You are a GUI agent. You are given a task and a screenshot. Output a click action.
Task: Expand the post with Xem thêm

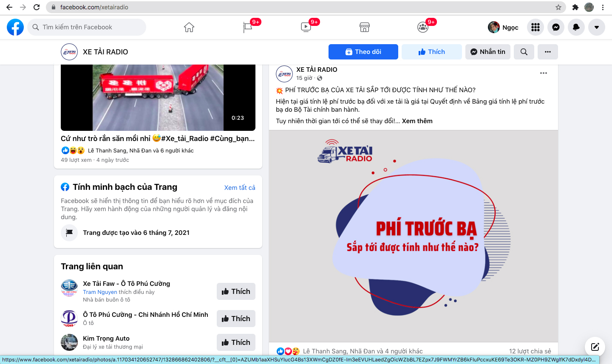click(x=417, y=121)
